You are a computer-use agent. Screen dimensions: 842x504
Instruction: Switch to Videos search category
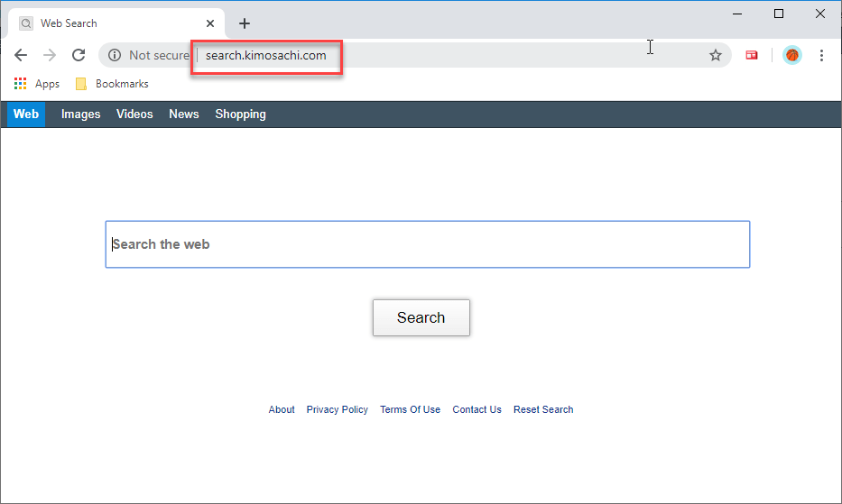(134, 115)
